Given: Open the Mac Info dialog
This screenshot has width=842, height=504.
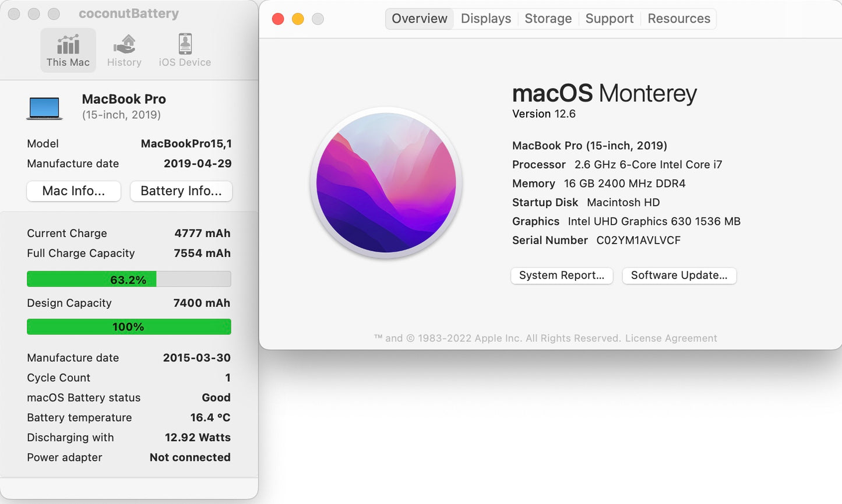Looking at the screenshot, I should (73, 191).
